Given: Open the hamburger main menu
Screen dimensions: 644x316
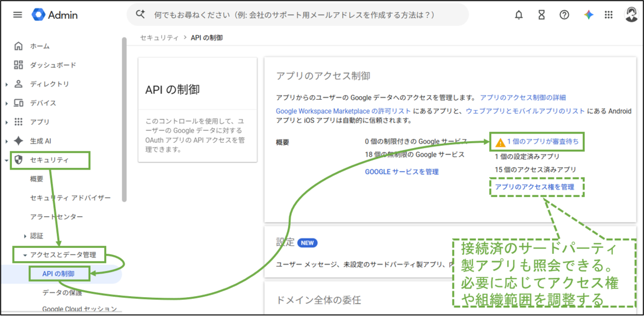Looking at the screenshot, I should [x=18, y=15].
